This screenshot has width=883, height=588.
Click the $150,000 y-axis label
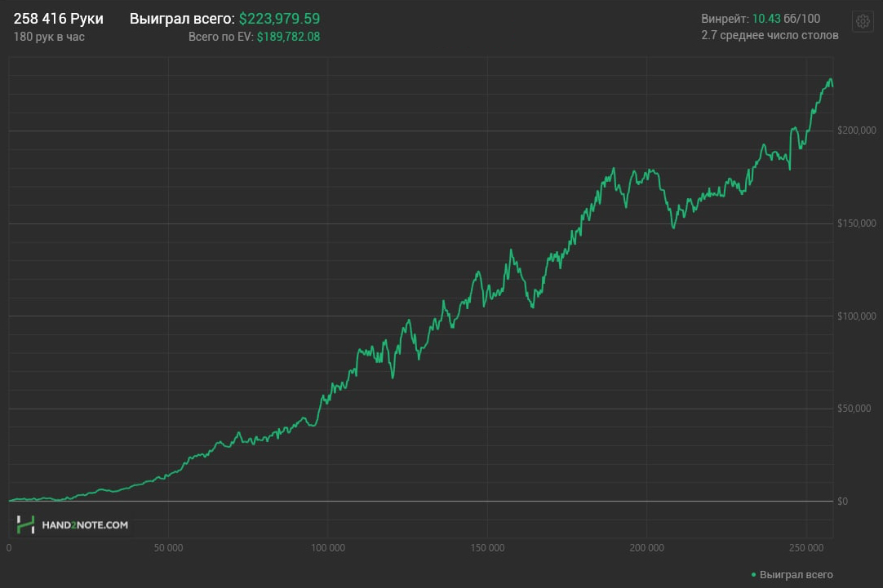(x=857, y=223)
